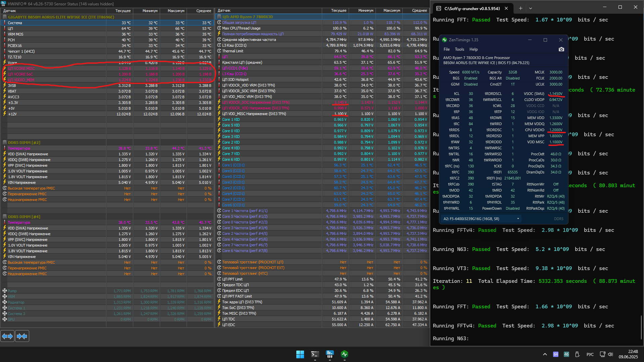644x362 pixels.
Task: Select the VBAT voltage row
Action: point(107,91)
